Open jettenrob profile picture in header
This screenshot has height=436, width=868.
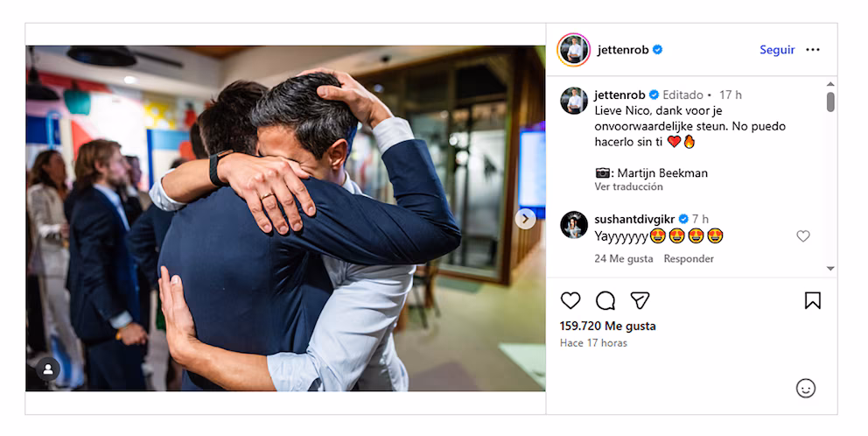tap(573, 50)
